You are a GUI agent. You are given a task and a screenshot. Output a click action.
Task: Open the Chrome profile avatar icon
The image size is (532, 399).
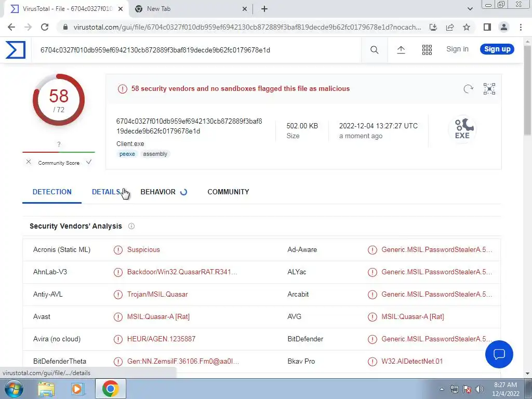click(x=504, y=27)
